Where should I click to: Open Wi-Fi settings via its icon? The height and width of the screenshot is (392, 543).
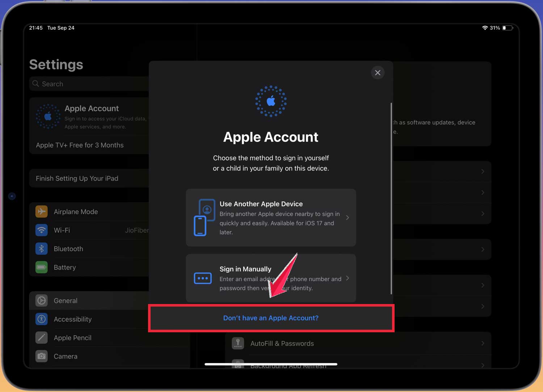[41, 230]
